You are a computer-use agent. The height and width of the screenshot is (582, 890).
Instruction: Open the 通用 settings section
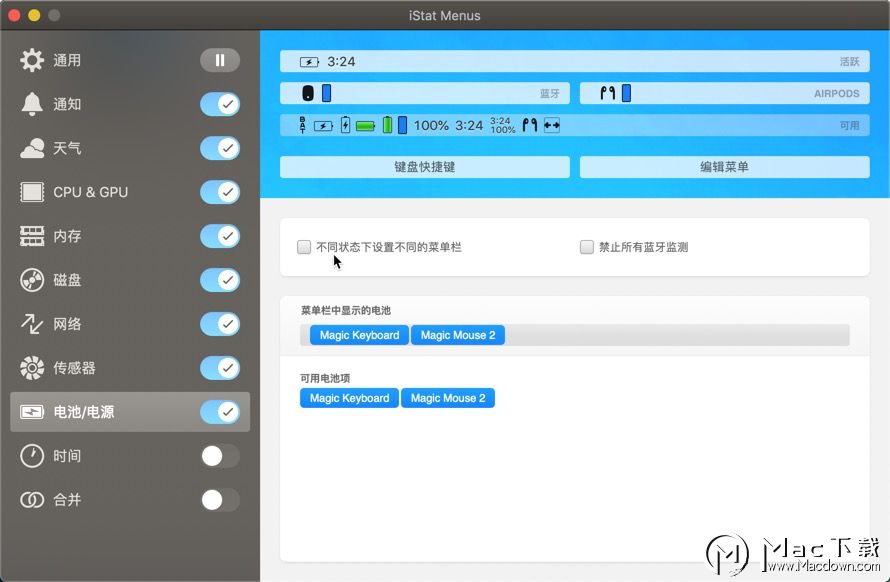(67, 60)
